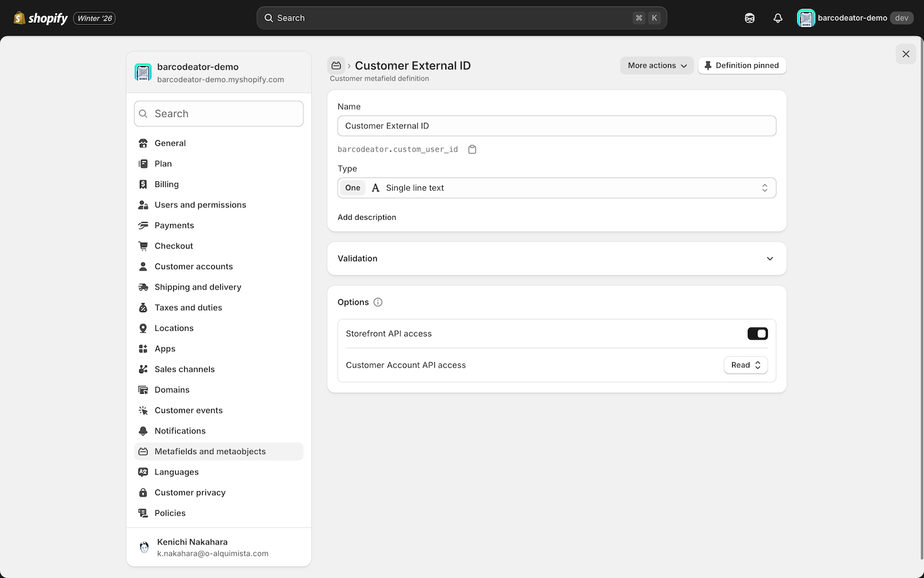Image resolution: width=924 pixels, height=578 pixels.
Task: Click the Add description link
Action: 366,217
